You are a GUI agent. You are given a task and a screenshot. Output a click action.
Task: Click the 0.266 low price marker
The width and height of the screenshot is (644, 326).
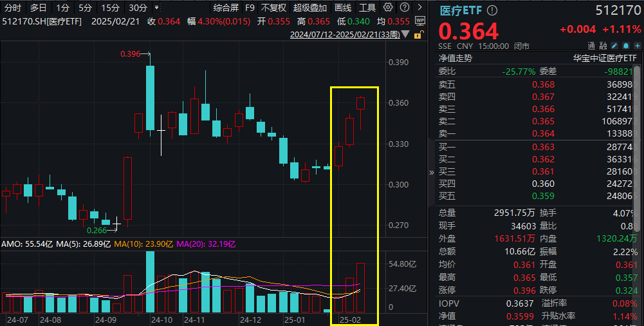tap(97, 230)
